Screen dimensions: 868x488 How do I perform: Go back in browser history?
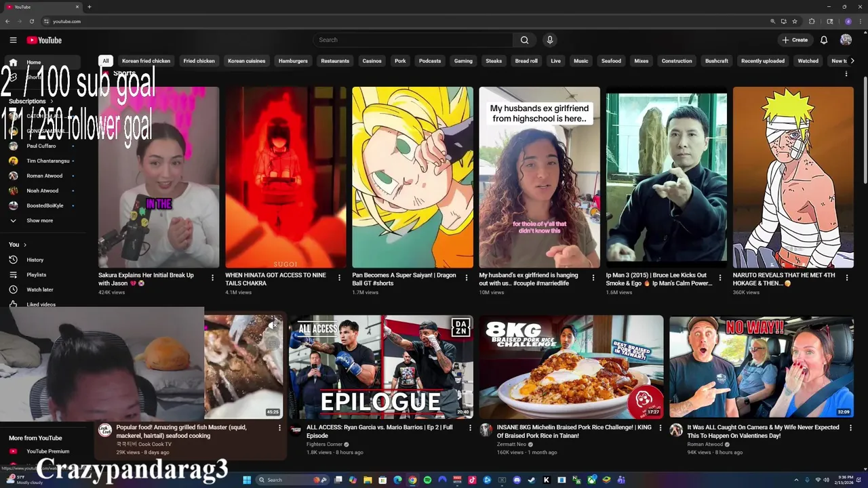[7, 21]
